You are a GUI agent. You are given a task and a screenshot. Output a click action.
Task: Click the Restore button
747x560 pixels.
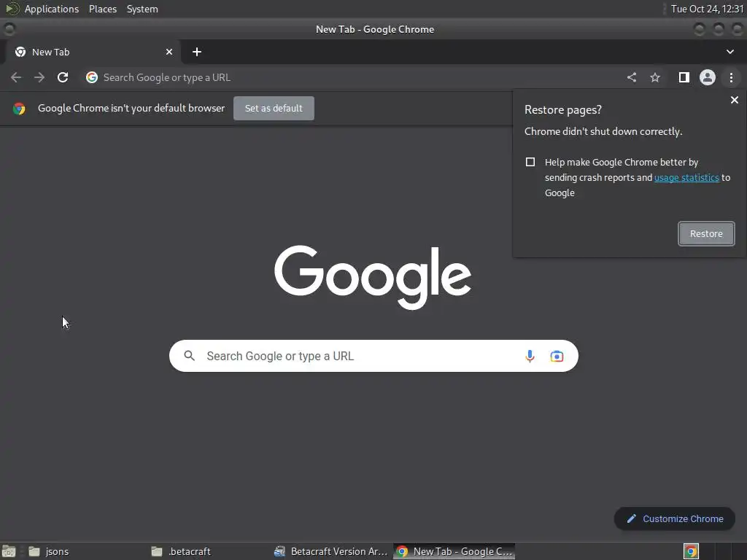point(706,234)
